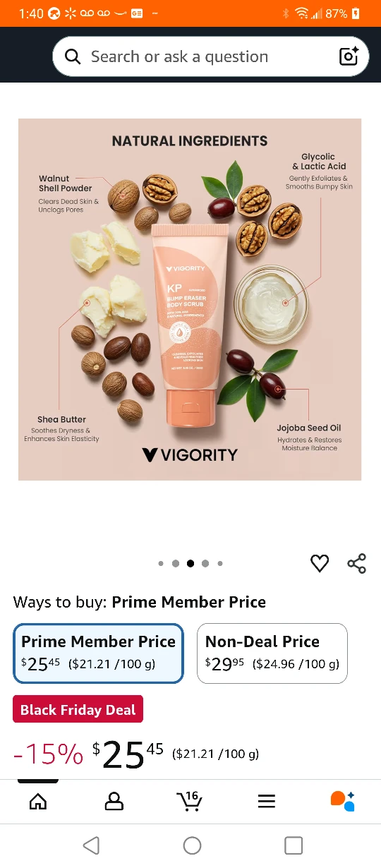Image resolution: width=381 pixels, height=868 pixels.
Task: Open the hamburger menu icon
Action: click(x=266, y=801)
